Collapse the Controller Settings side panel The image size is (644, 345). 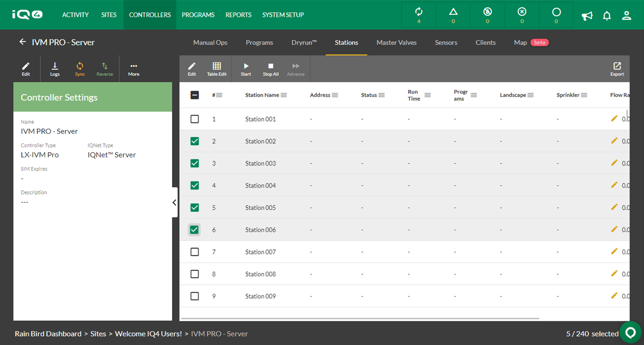(174, 202)
